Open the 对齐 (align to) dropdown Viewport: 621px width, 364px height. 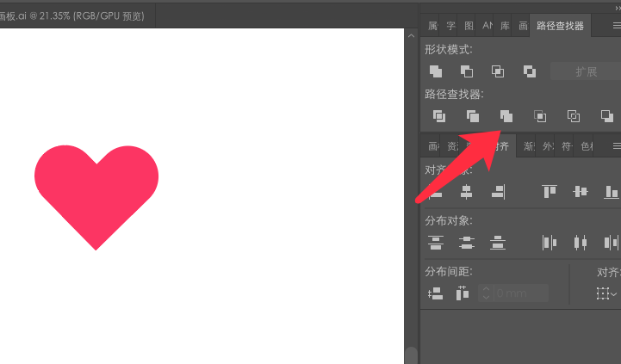click(606, 293)
